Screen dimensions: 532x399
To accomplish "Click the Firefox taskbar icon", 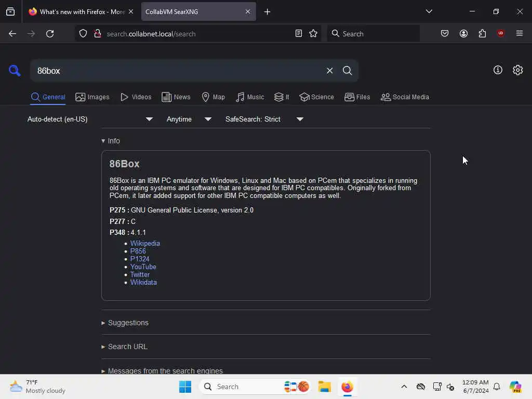I will tap(347, 387).
